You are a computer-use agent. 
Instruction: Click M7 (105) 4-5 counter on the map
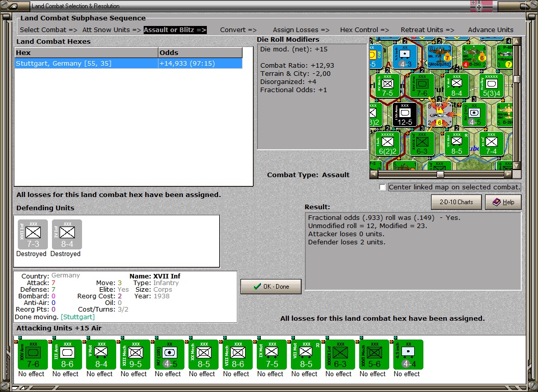[x=474, y=115]
